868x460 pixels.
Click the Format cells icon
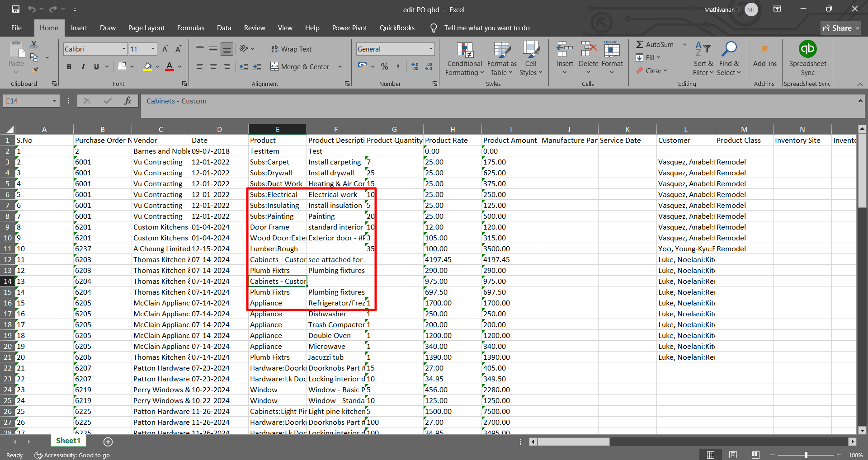tap(612, 49)
